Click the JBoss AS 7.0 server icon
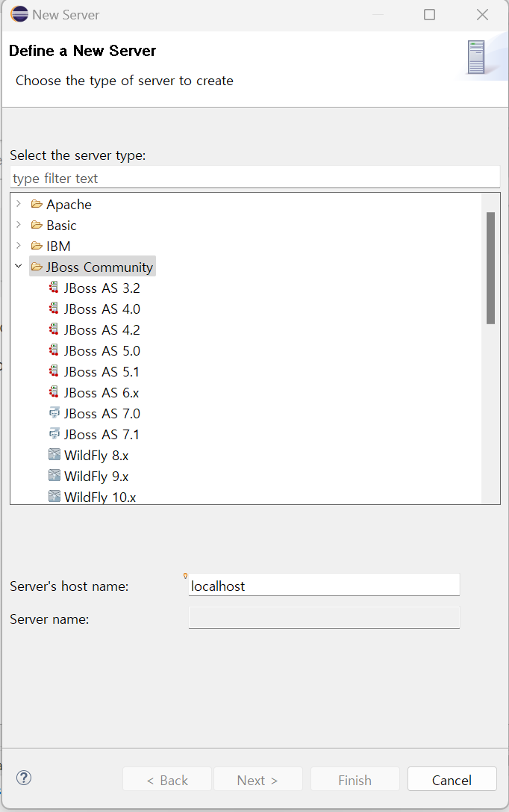Image resolution: width=509 pixels, height=812 pixels. (x=54, y=413)
